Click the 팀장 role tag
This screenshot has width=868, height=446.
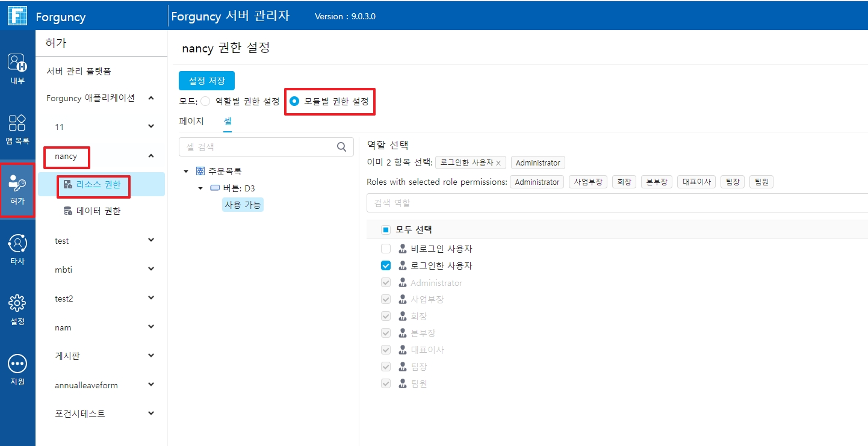tap(733, 182)
